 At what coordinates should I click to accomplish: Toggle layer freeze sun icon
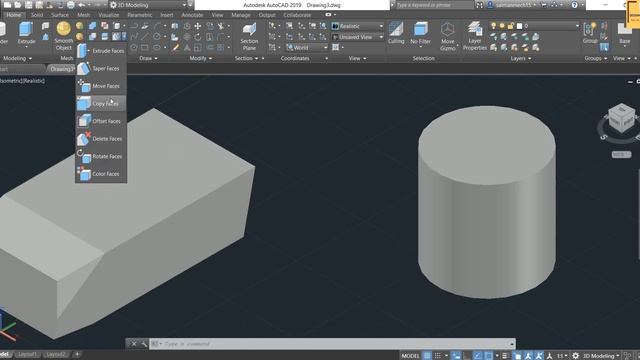(x=502, y=26)
